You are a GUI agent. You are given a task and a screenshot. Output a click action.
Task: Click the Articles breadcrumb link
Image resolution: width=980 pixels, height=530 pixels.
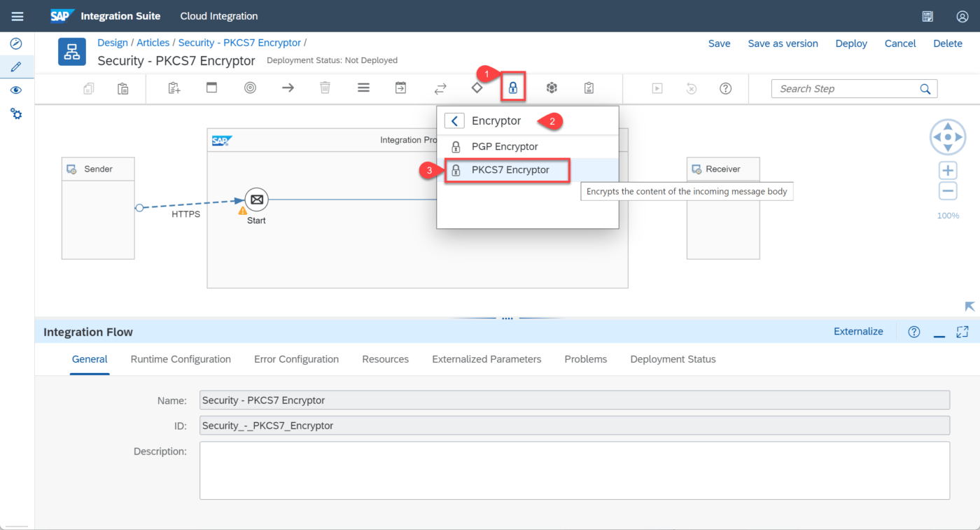click(x=153, y=43)
